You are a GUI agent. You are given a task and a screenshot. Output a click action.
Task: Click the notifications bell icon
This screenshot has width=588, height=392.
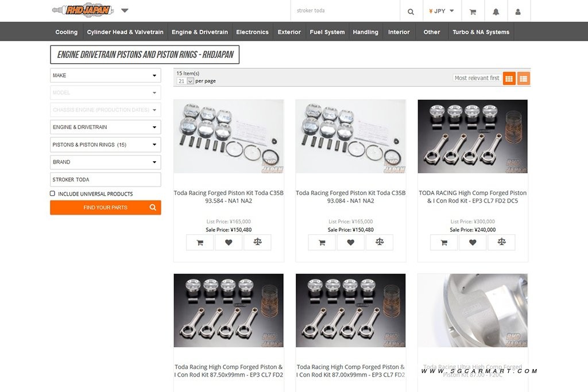(x=496, y=11)
